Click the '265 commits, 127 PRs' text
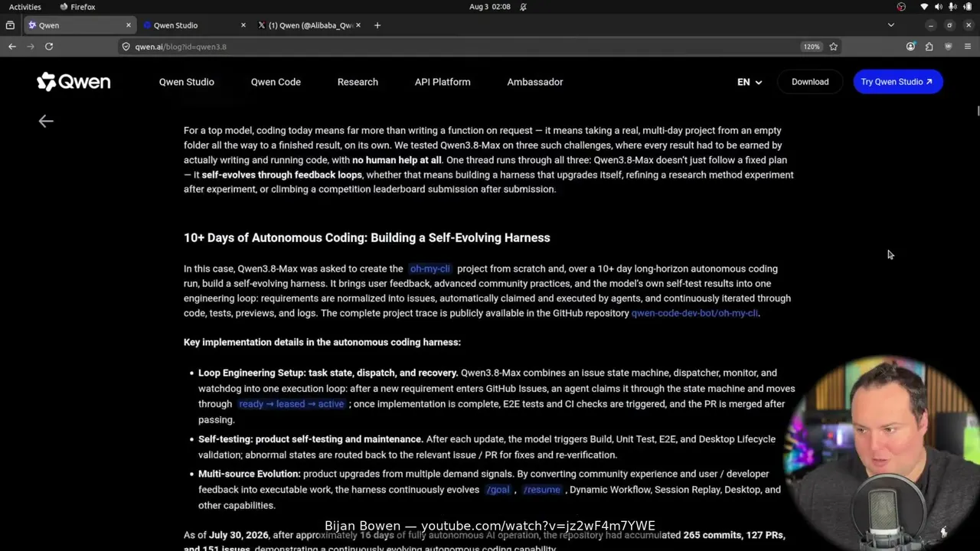 tap(734, 535)
